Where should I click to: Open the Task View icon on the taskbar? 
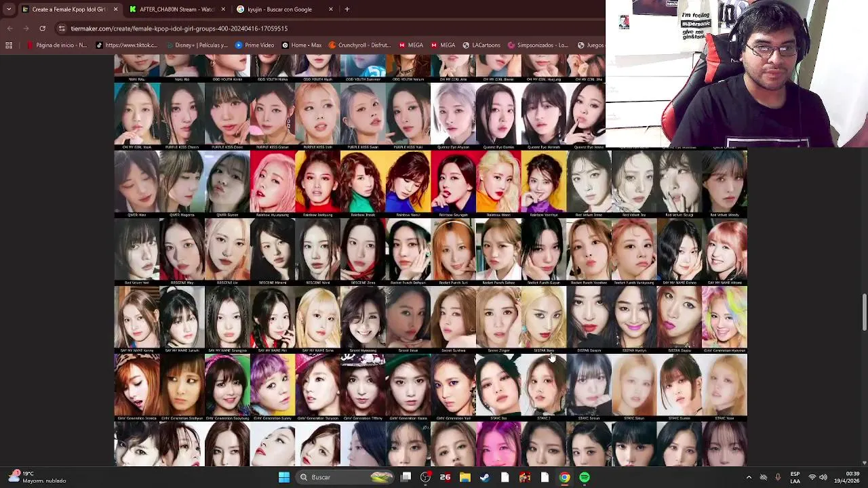point(406,477)
